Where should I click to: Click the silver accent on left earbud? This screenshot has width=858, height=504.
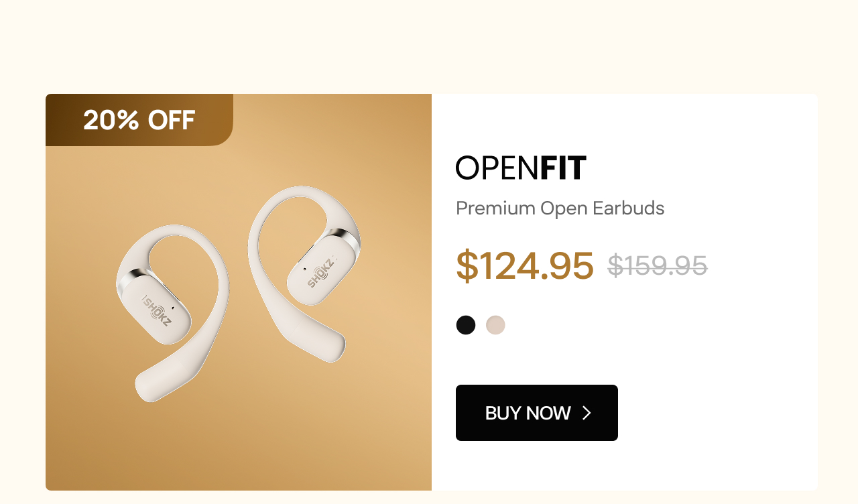click(x=127, y=280)
